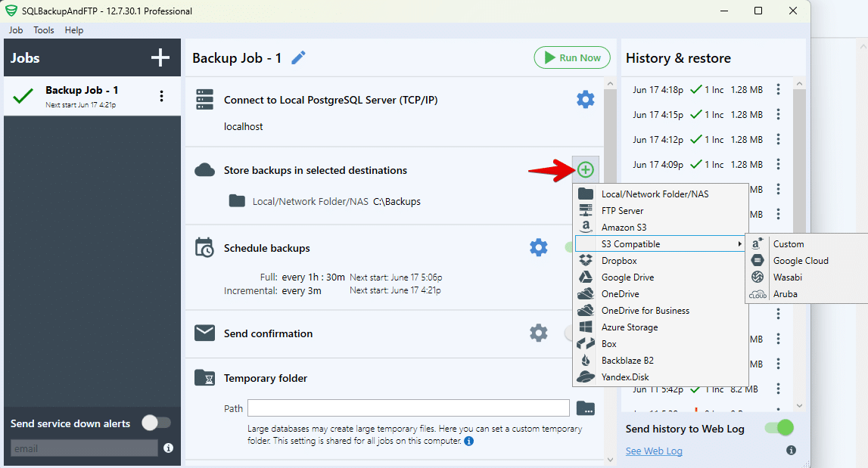Click the Run Now button
This screenshot has height=468, width=868.
coord(572,57)
